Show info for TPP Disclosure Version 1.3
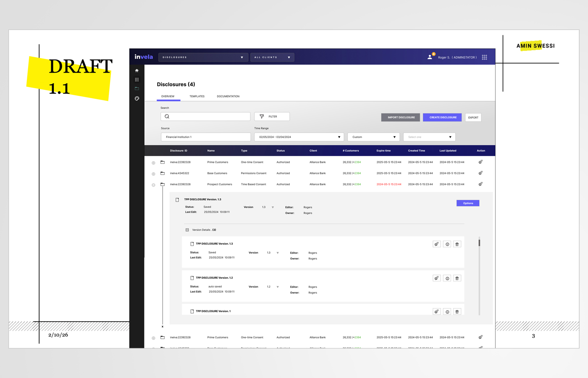 pyautogui.click(x=447, y=244)
